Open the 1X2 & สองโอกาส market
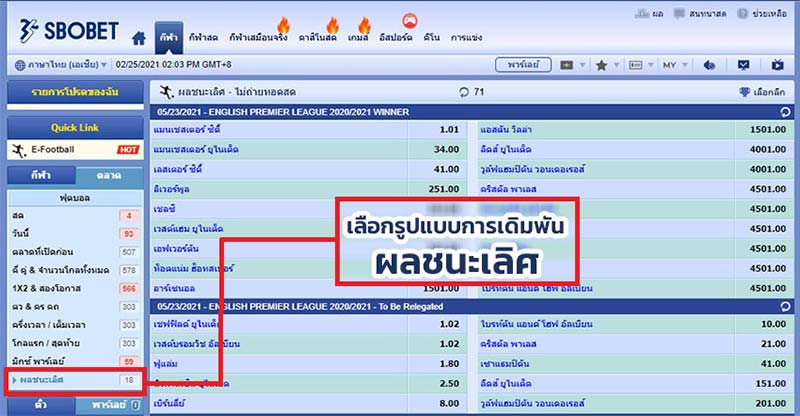This screenshot has height=416, width=800. 76,288
